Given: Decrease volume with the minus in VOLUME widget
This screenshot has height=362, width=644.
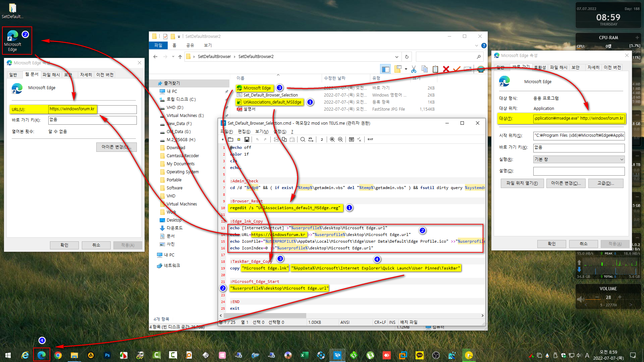Looking at the screenshot, I should point(597,297).
